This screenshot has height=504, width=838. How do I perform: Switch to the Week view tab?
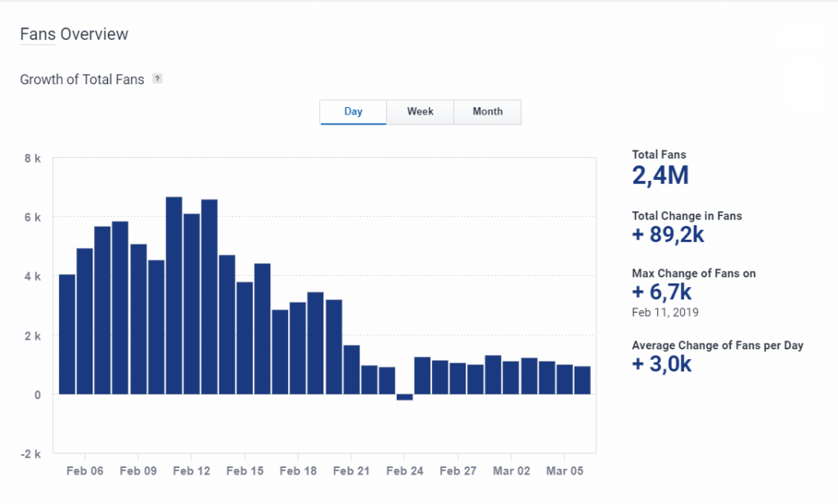click(x=420, y=112)
